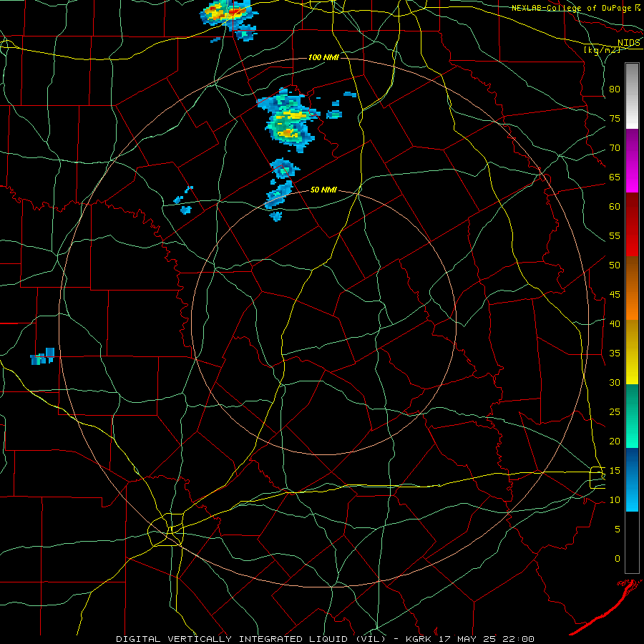Click the color scale value 0
The image size is (644, 644).
pos(618,559)
